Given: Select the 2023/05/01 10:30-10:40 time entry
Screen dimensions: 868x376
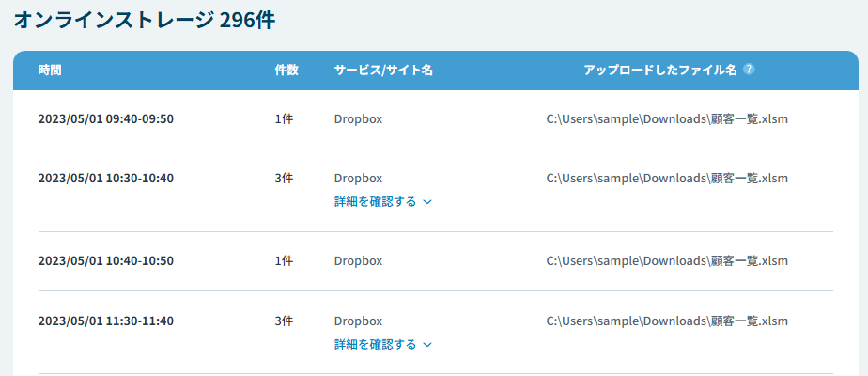Looking at the screenshot, I should [105, 179].
